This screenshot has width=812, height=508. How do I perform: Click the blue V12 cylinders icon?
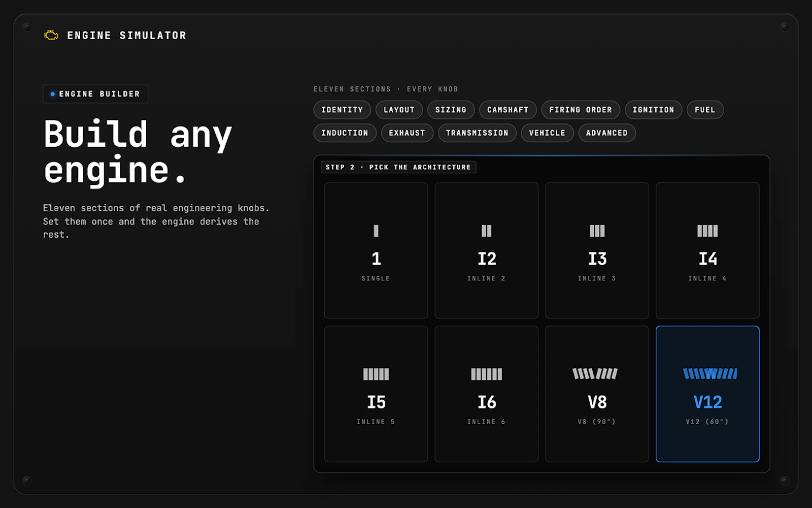pos(710,374)
